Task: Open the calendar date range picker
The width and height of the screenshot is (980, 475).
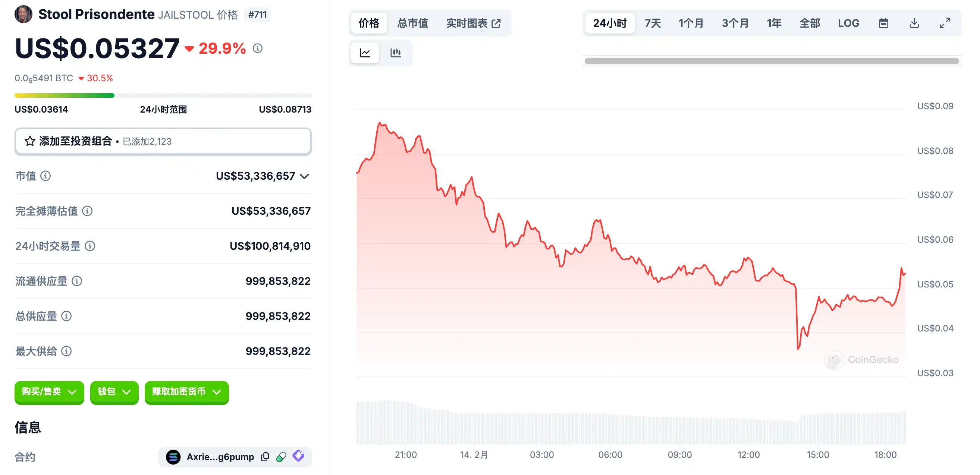Action: click(883, 23)
